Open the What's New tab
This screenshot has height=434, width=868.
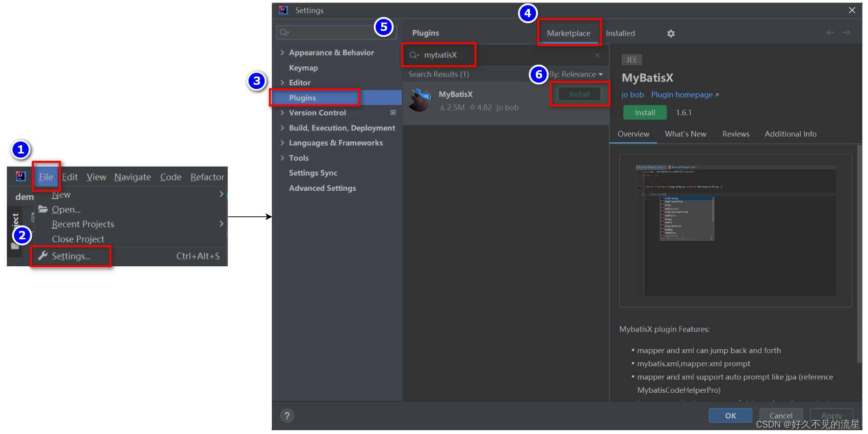pos(685,134)
